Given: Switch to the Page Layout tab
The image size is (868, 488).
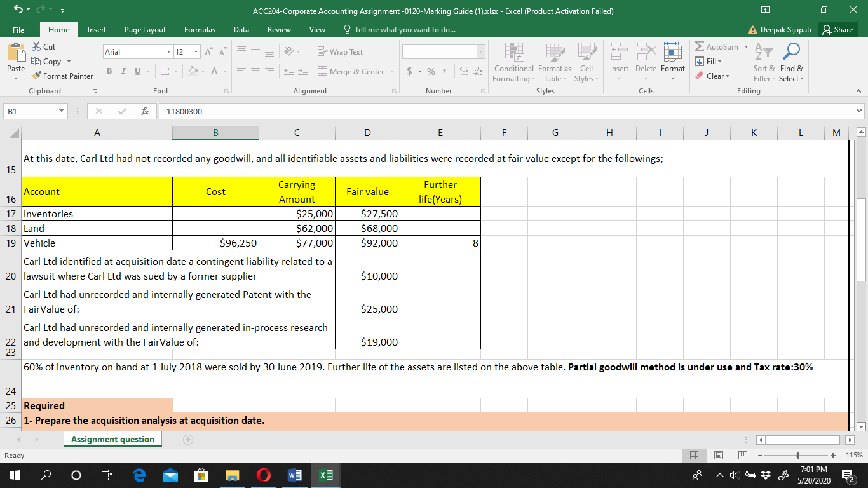Looking at the screenshot, I should 145,30.
